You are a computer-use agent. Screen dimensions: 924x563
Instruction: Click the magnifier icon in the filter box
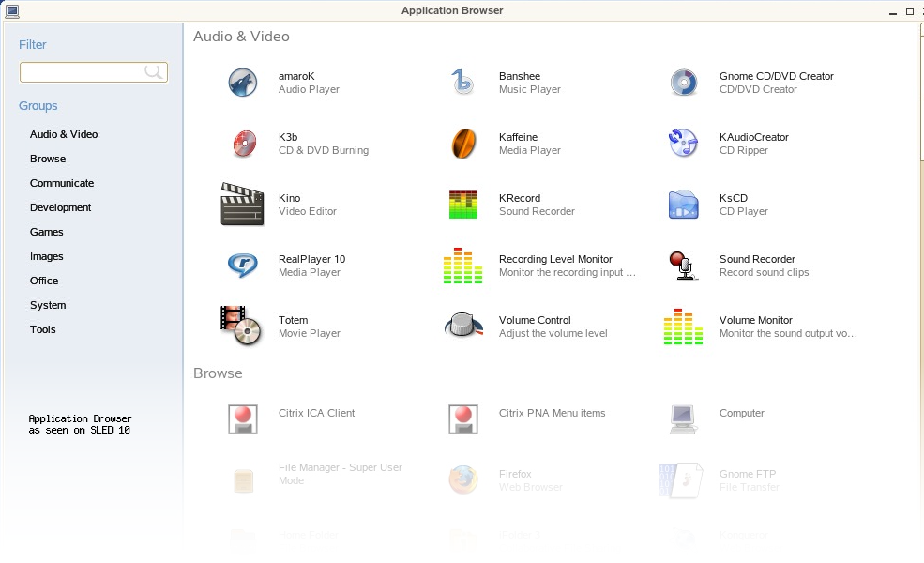click(154, 72)
